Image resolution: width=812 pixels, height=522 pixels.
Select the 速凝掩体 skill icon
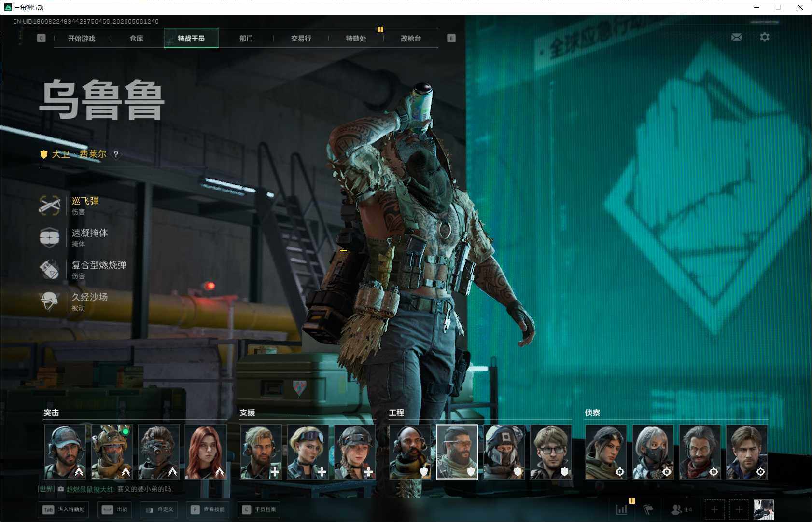[x=50, y=237]
